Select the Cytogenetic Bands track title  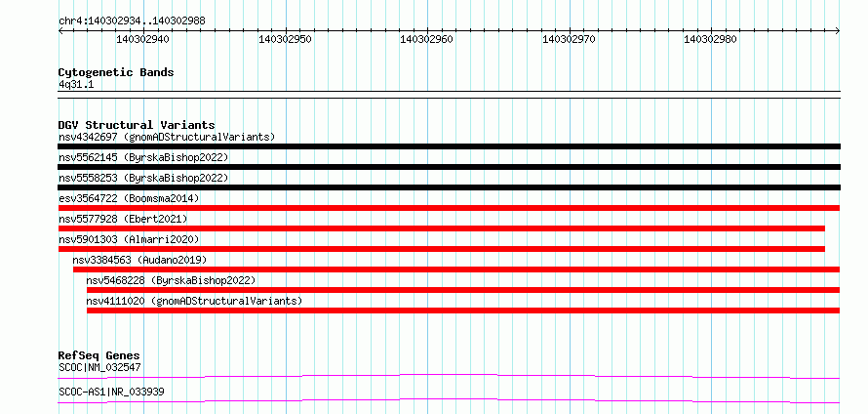point(116,72)
